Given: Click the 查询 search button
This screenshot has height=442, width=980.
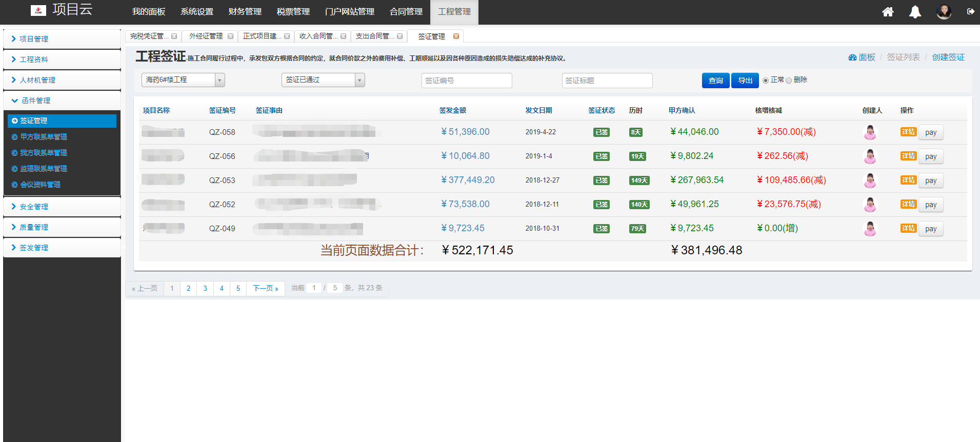Looking at the screenshot, I should click(x=715, y=81).
